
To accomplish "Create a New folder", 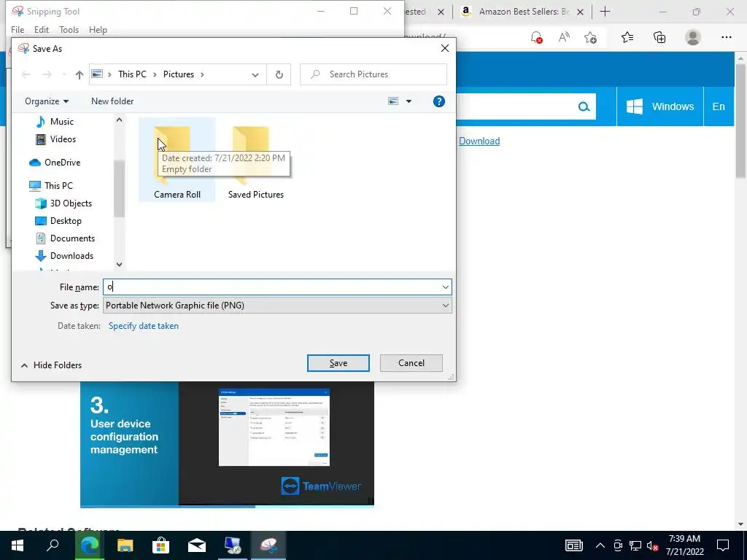I will click(112, 101).
